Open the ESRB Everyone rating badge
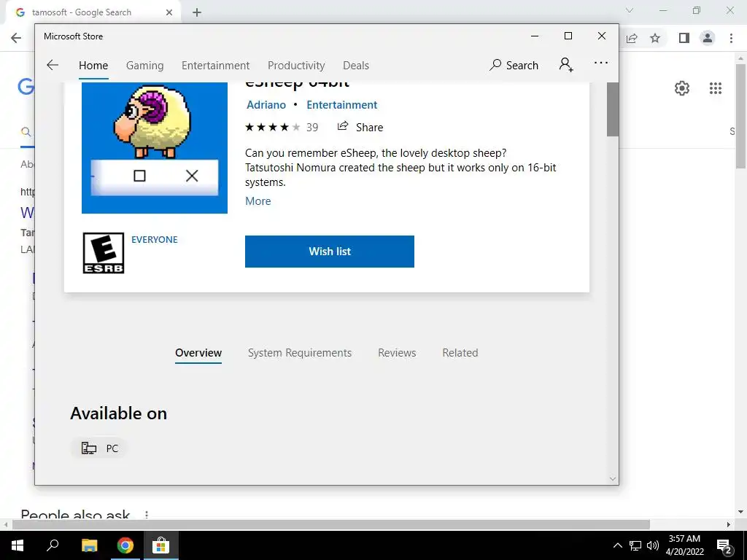 click(x=104, y=253)
